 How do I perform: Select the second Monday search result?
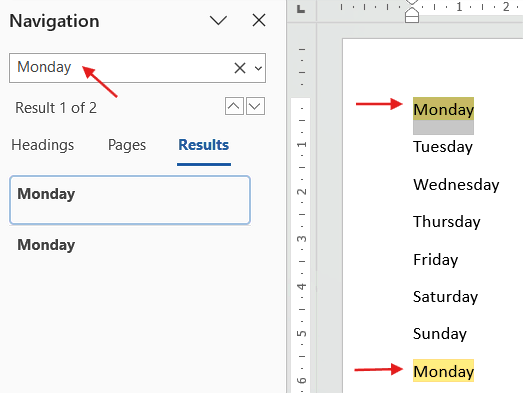130,245
